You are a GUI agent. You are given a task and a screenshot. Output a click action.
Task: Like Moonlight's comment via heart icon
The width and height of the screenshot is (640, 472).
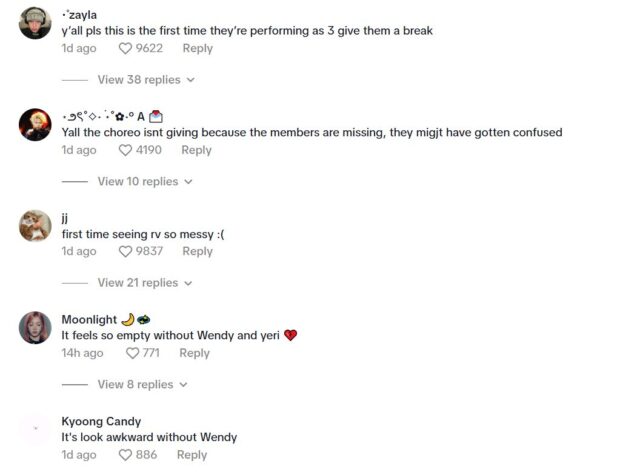tap(133, 353)
